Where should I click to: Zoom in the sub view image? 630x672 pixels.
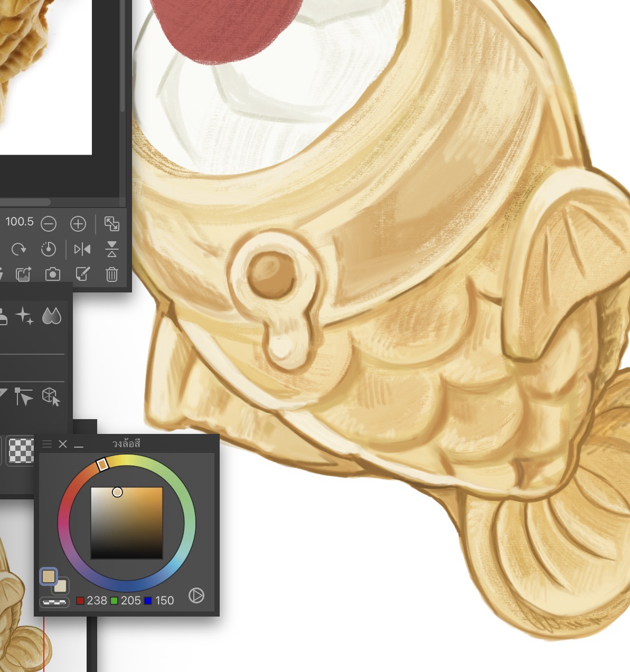(x=78, y=224)
